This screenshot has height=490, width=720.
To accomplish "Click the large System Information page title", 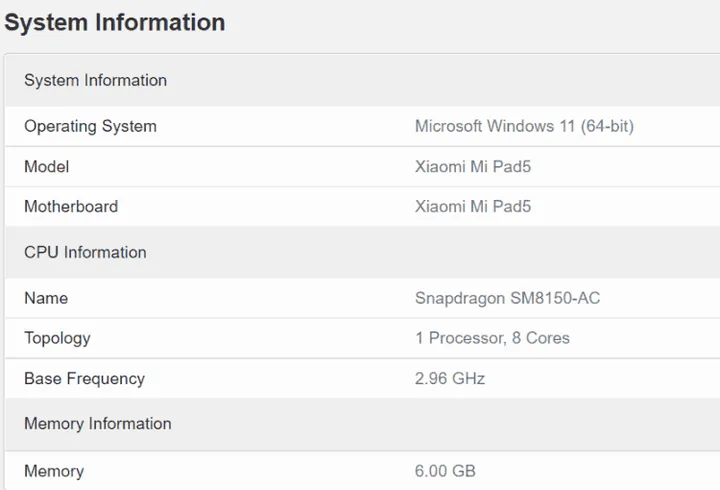I will 115,22.
